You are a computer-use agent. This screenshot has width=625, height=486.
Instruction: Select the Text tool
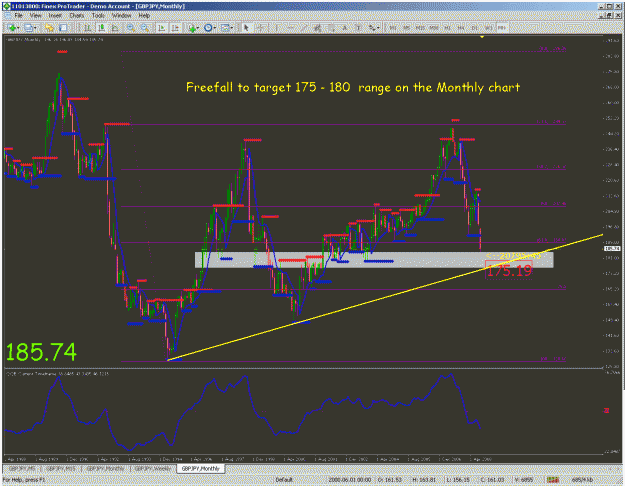(345, 28)
